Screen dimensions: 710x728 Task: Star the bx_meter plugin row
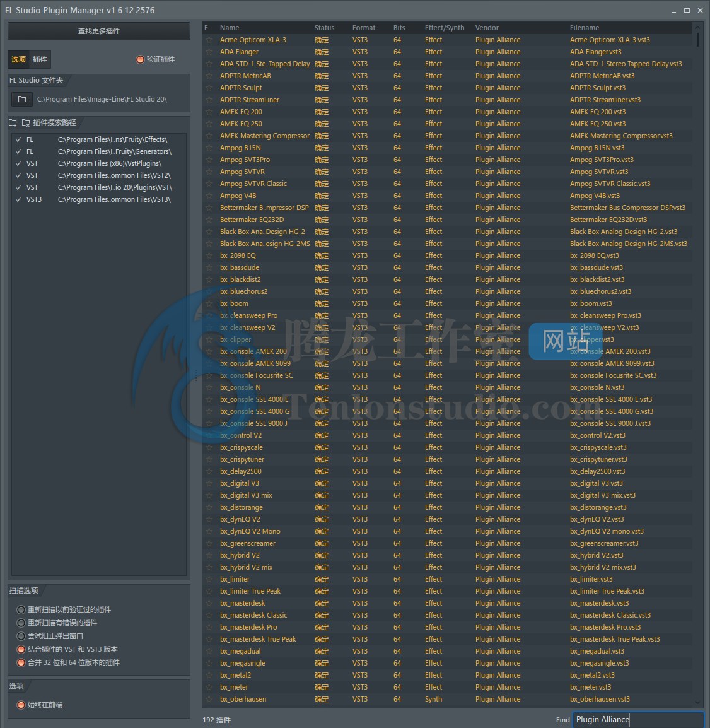pos(209,687)
